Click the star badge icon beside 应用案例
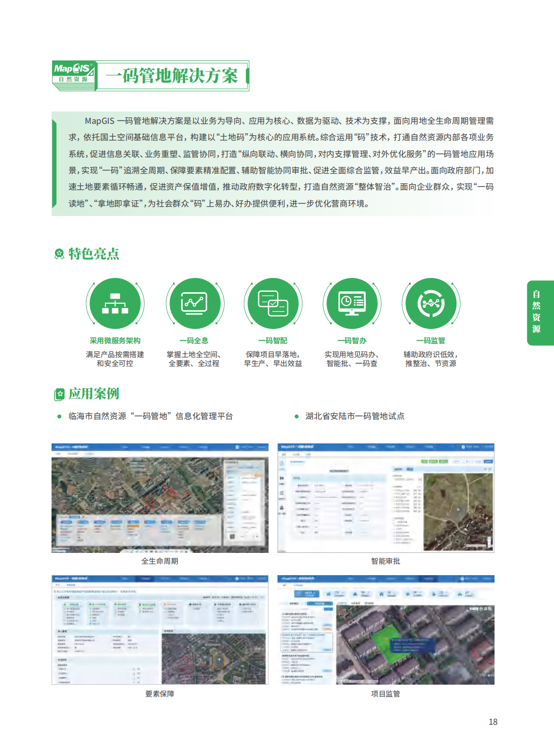 click(x=59, y=394)
